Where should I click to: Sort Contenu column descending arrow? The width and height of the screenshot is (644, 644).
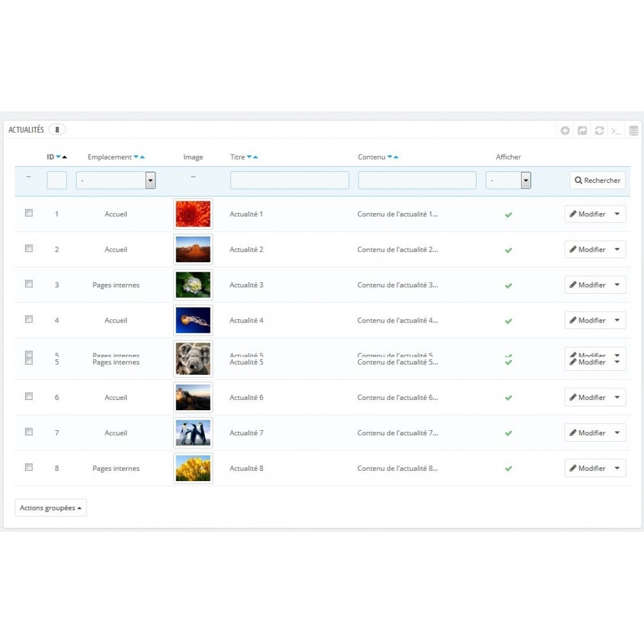pyautogui.click(x=390, y=157)
